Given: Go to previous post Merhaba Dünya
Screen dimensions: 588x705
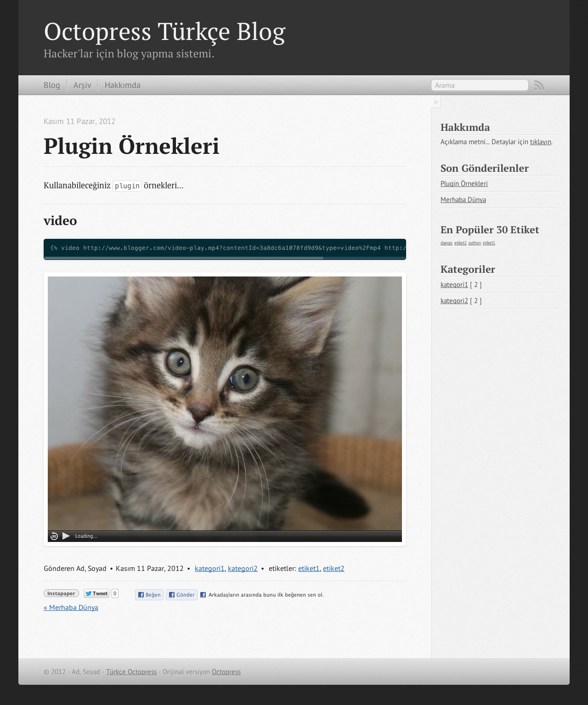Looking at the screenshot, I should pyautogui.click(x=71, y=607).
